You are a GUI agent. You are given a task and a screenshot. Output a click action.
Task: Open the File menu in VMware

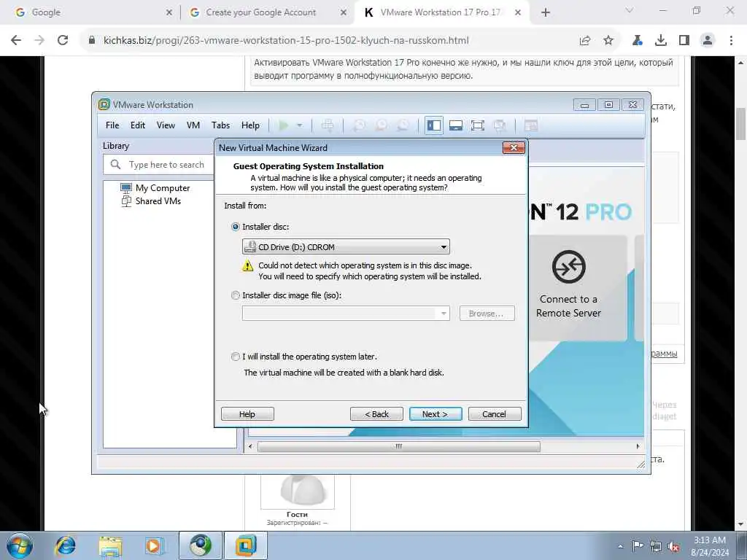(x=112, y=125)
